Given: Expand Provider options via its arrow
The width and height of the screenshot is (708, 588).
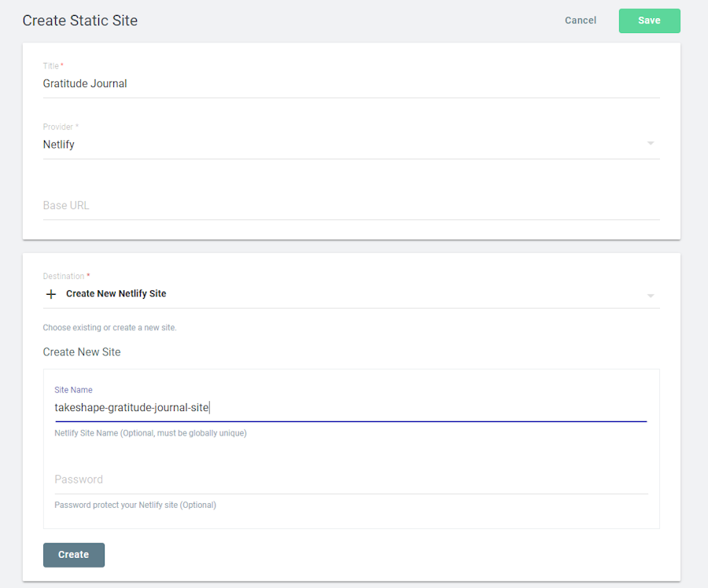Looking at the screenshot, I should (x=651, y=144).
